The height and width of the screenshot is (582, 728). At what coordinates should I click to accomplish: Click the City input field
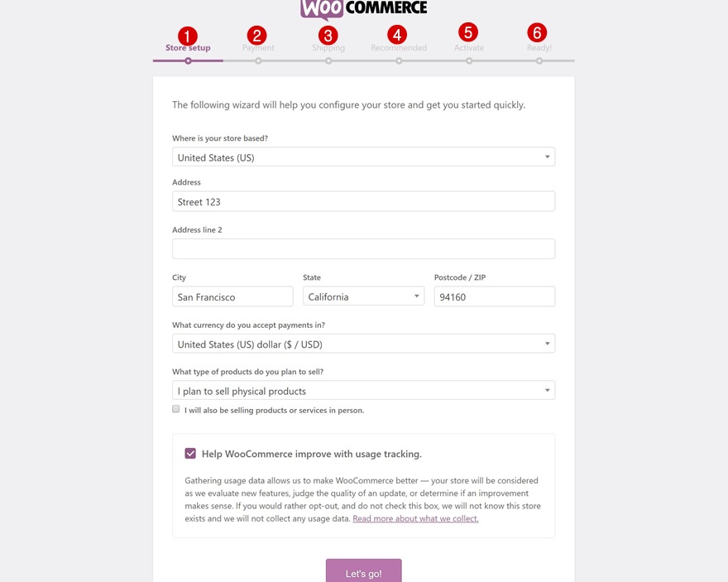coord(232,296)
